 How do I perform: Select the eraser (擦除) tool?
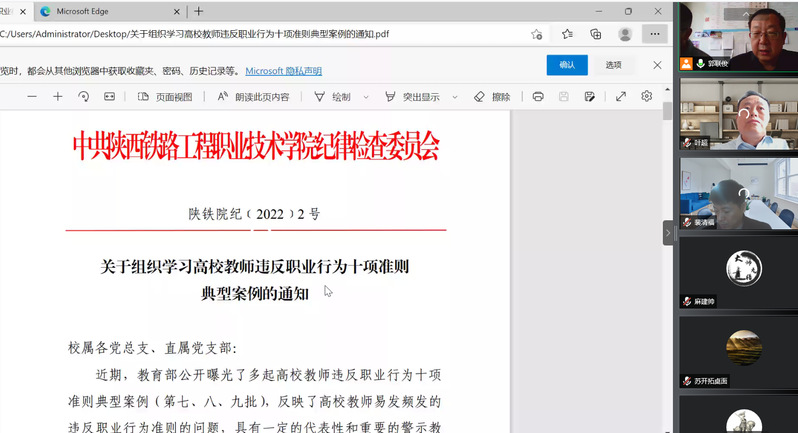click(x=492, y=97)
